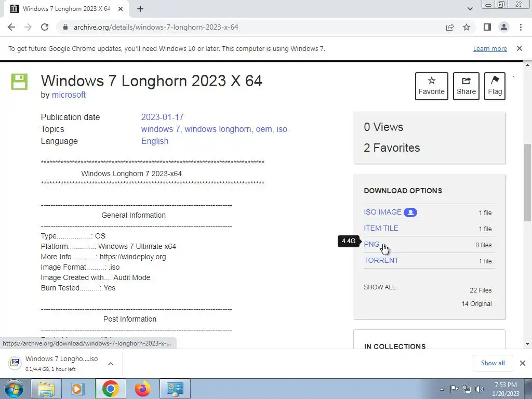Go back using the browser back arrow

pyautogui.click(x=11, y=27)
